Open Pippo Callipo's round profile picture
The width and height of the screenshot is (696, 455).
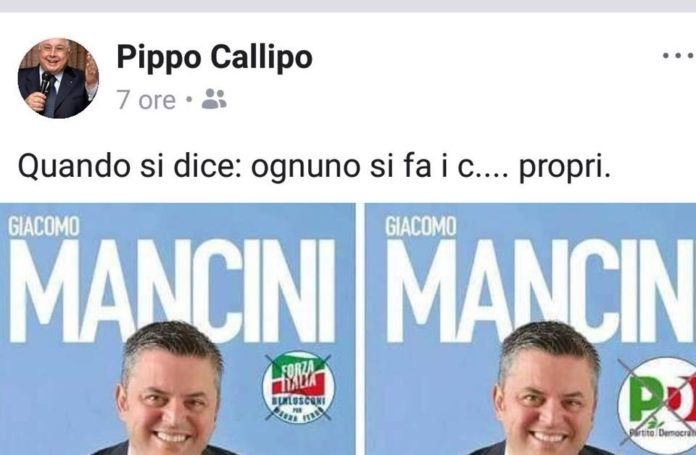point(58,78)
